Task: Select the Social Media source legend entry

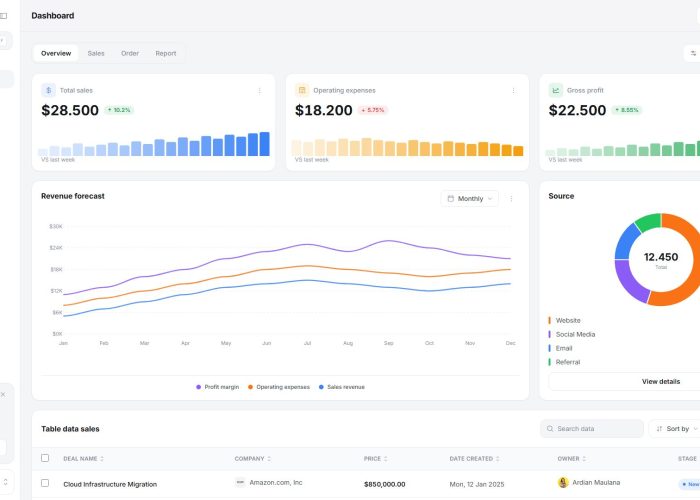Action: 572,334
